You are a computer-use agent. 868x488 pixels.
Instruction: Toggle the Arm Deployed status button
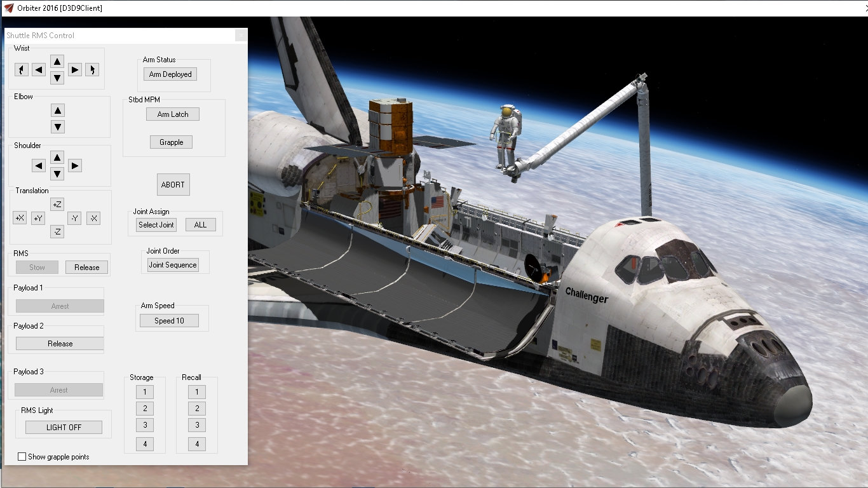[x=170, y=74]
